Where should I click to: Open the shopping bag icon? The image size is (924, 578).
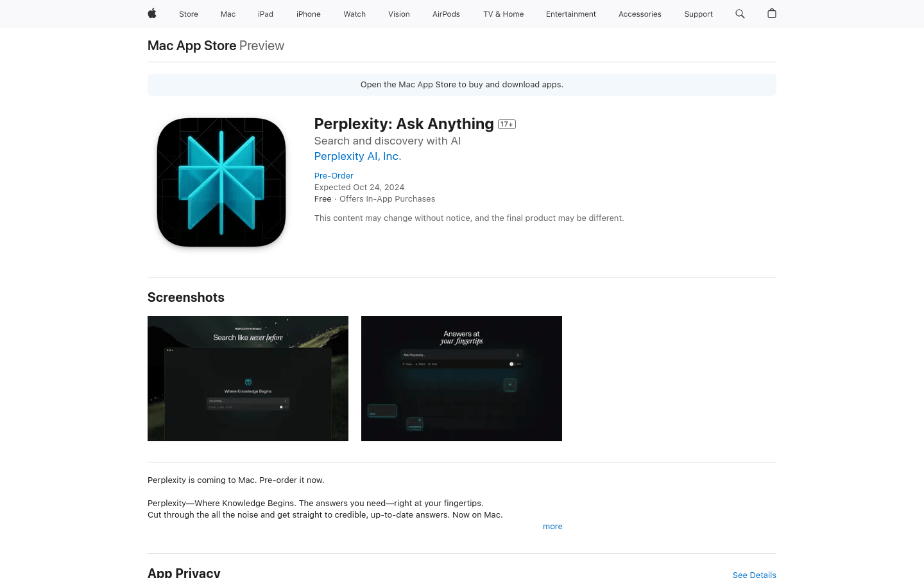(x=772, y=13)
